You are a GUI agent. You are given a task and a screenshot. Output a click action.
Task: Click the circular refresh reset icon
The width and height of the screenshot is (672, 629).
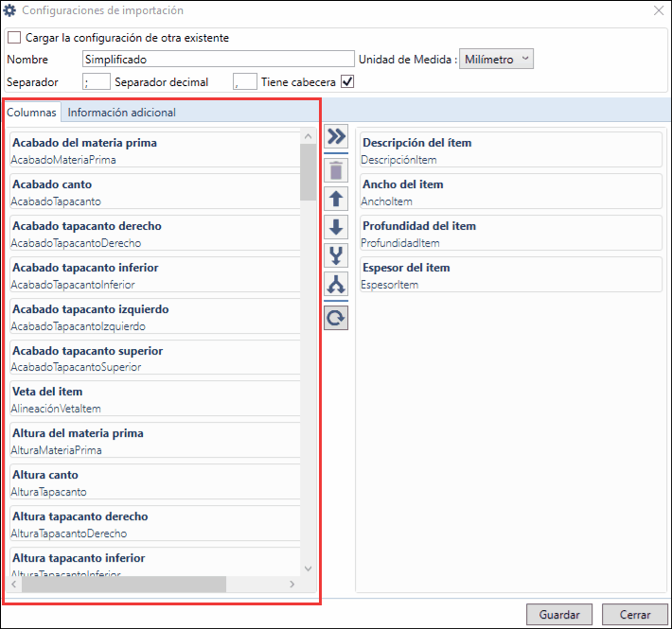(336, 318)
